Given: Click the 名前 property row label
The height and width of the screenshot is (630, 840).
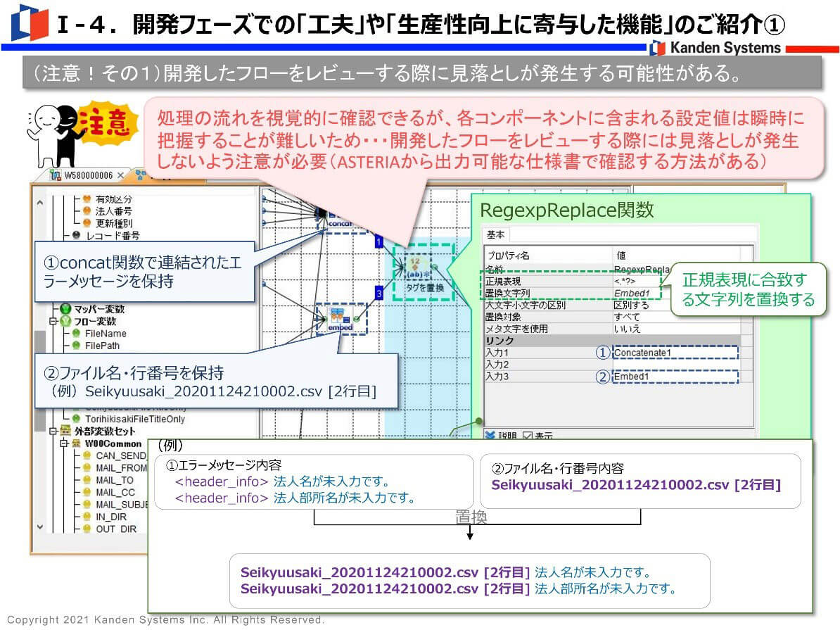Looking at the screenshot, I should tap(494, 269).
